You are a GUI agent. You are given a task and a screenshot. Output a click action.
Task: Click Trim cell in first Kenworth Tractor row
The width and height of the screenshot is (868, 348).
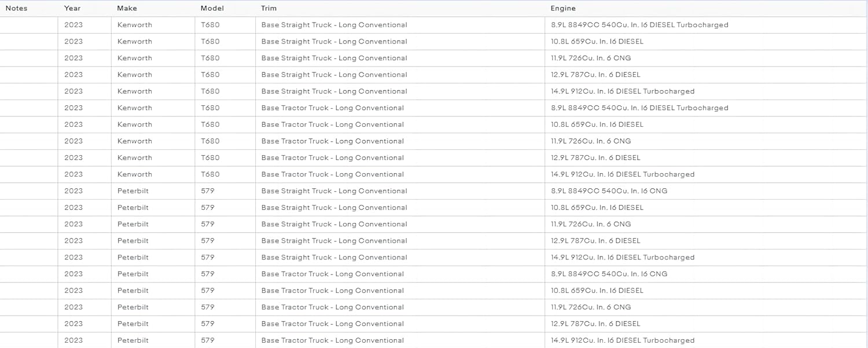point(332,108)
